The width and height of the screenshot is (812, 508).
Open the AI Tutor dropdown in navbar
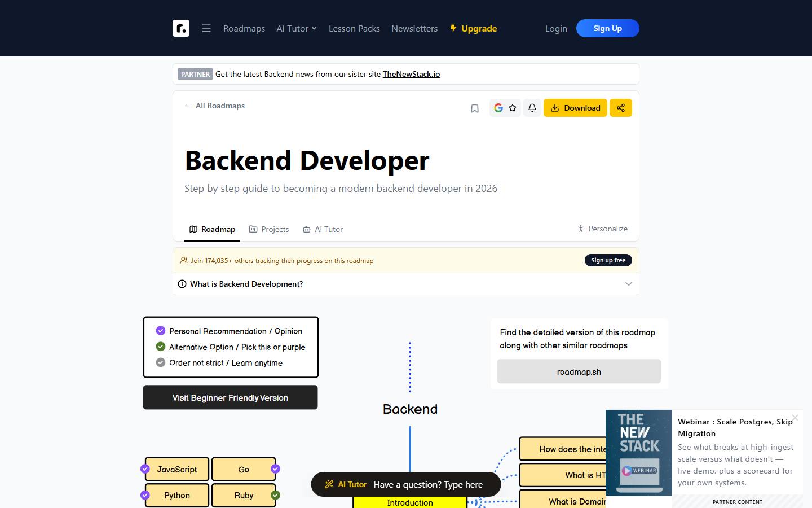(x=297, y=28)
